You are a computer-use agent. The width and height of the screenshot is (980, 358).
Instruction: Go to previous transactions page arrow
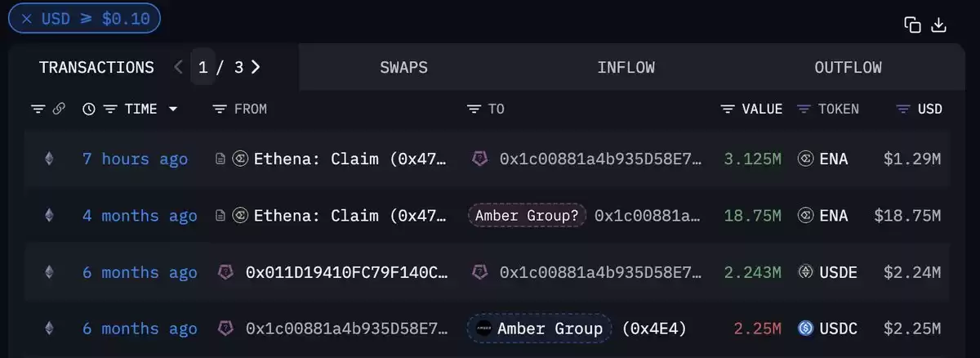coord(179,67)
